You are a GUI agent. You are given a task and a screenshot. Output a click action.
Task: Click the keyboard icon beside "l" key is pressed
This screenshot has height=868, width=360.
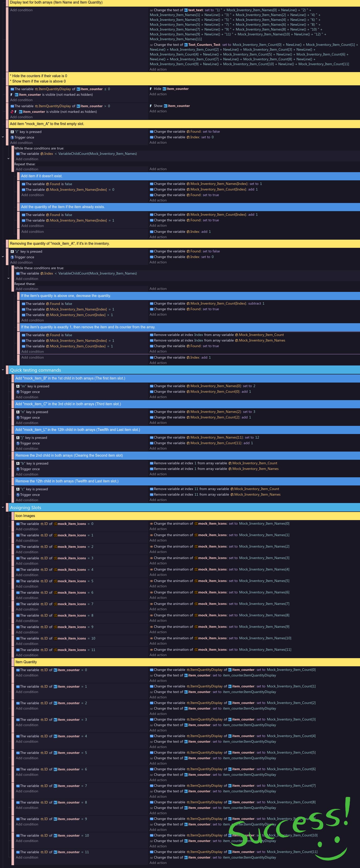tap(12, 132)
